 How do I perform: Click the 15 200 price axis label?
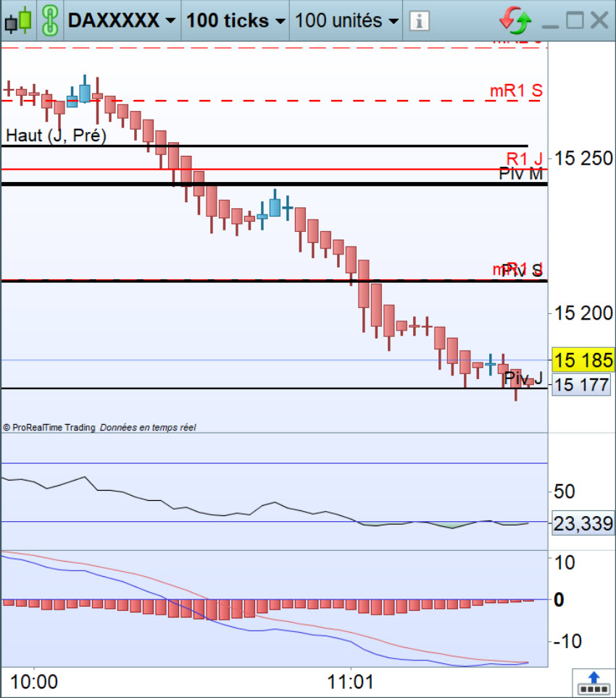click(x=583, y=313)
